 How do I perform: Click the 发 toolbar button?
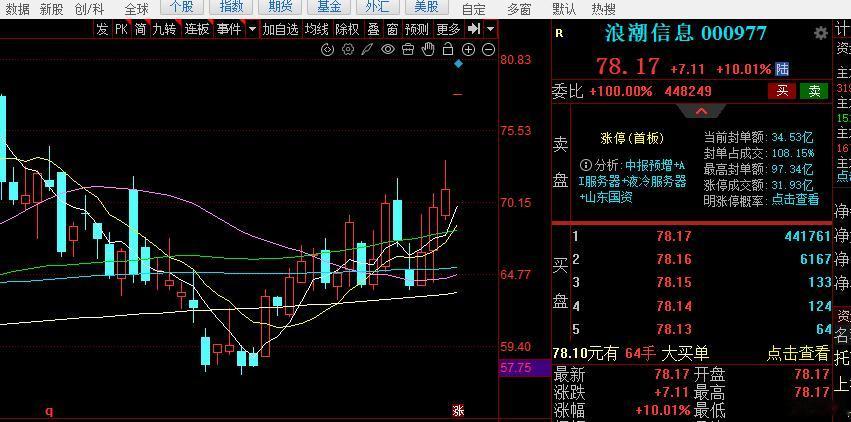tap(103, 29)
